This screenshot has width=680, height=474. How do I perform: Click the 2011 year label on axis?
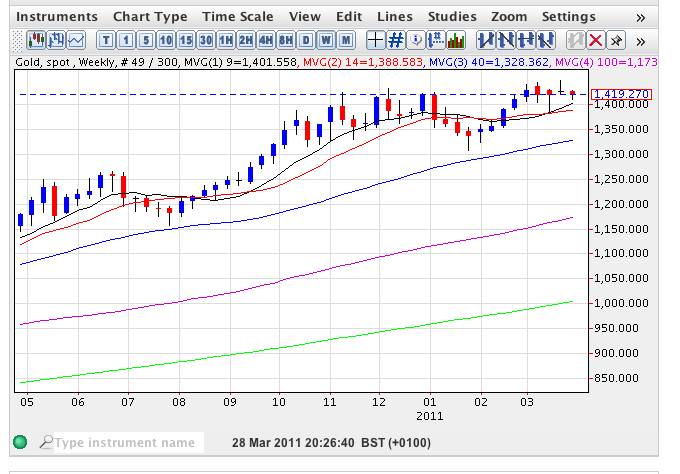click(x=430, y=416)
